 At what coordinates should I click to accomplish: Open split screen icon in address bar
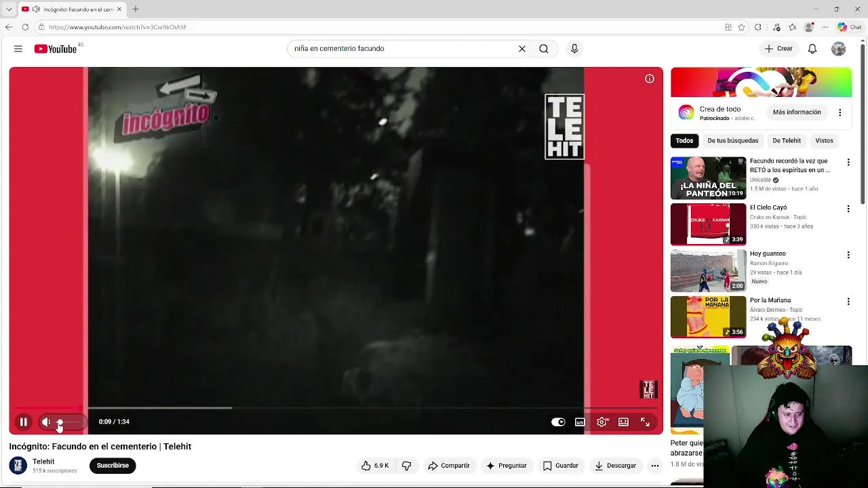pos(728,27)
